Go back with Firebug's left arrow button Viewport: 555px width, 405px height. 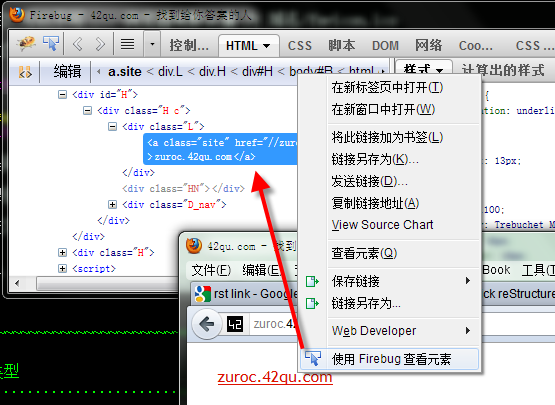78,45
